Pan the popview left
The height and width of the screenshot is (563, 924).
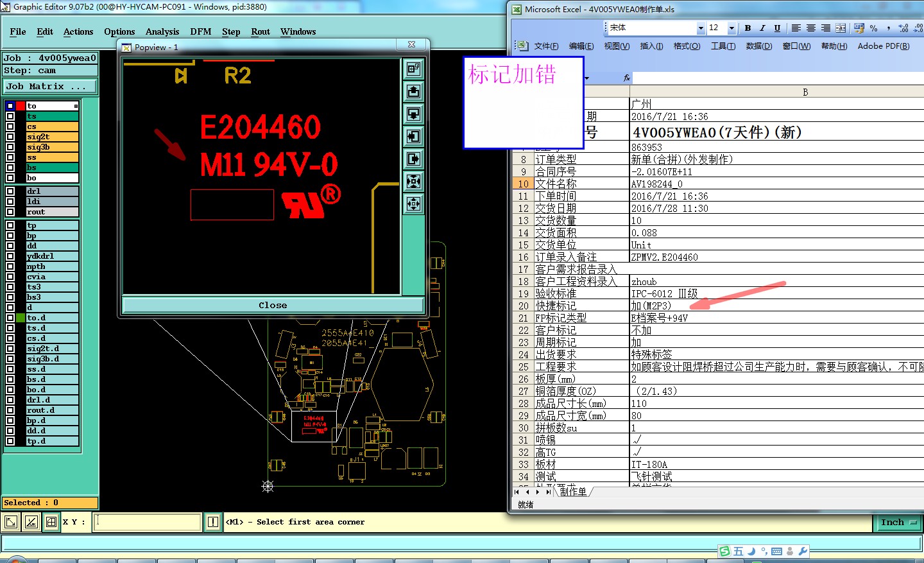(413, 137)
